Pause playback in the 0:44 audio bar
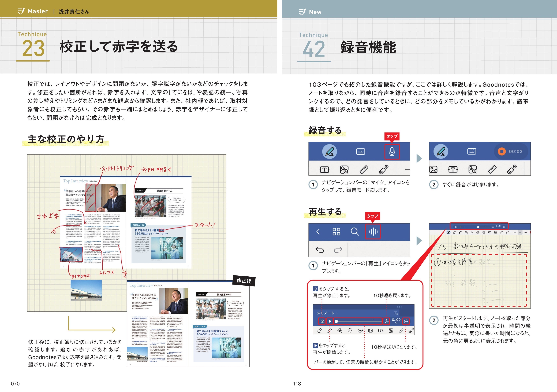The image size is (557, 392). (x=460, y=227)
